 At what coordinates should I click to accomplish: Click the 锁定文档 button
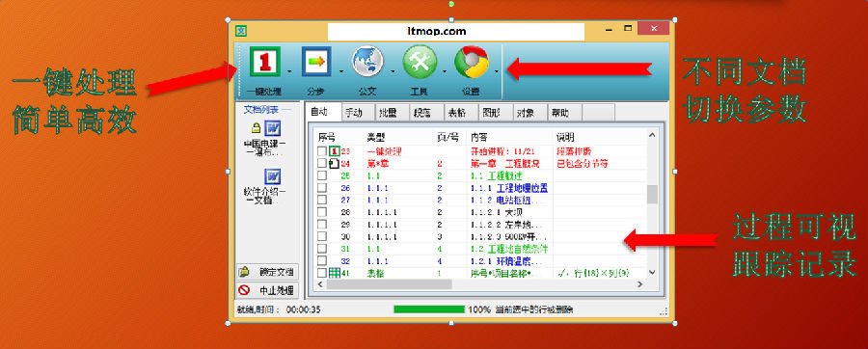[267, 272]
